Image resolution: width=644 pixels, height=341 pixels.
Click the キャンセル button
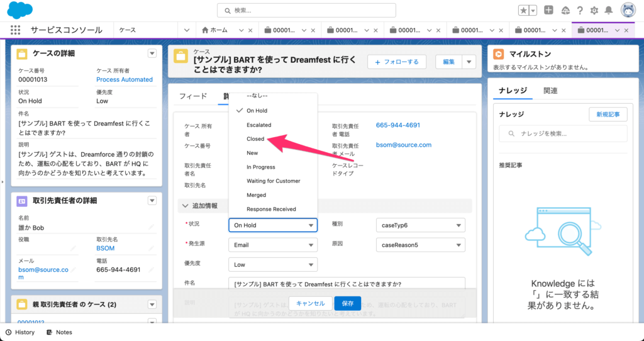pos(311,303)
